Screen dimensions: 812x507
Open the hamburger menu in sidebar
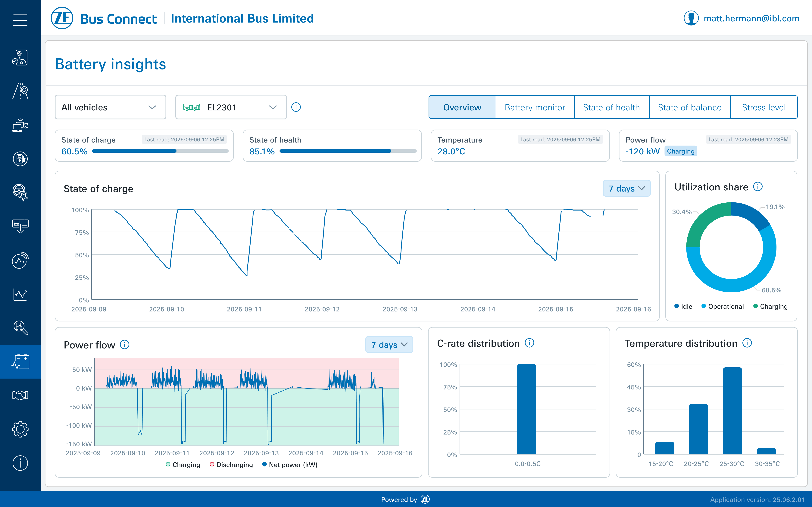(x=20, y=20)
